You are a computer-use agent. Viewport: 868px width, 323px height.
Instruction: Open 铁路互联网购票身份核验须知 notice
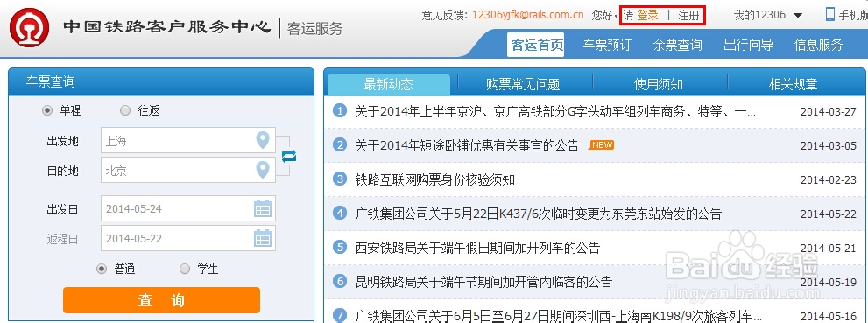click(435, 179)
